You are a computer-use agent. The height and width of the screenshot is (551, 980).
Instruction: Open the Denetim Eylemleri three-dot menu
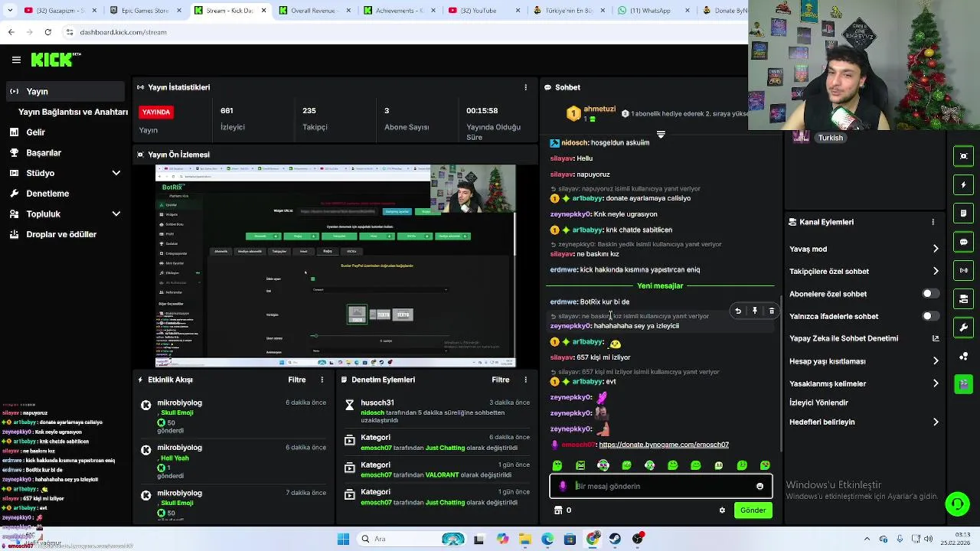[525, 380]
